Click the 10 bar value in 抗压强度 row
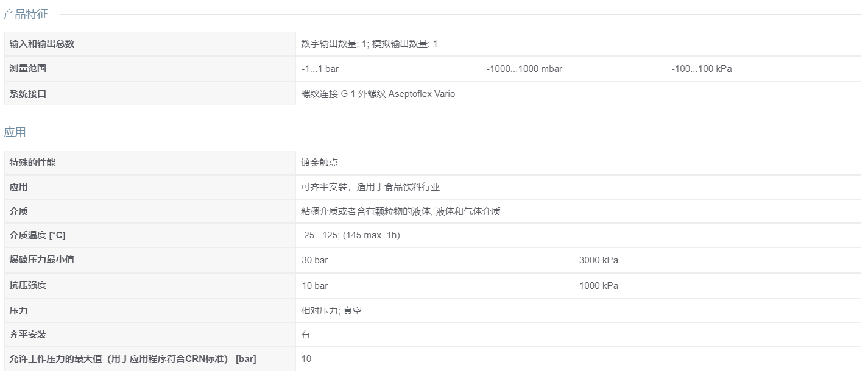 click(314, 286)
